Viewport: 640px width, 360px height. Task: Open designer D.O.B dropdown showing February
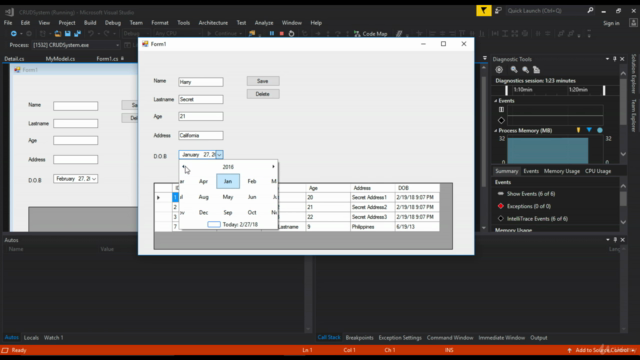[94, 179]
